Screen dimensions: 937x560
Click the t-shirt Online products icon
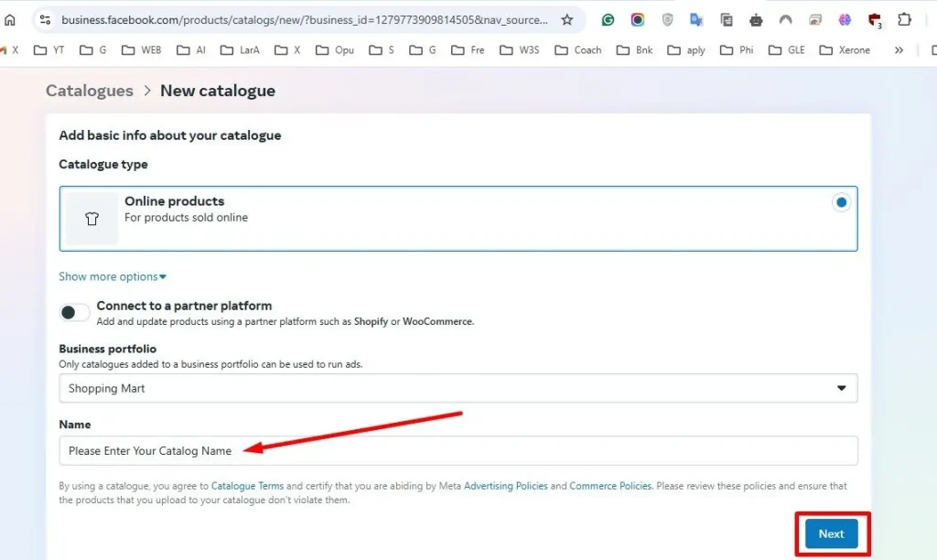[92, 219]
